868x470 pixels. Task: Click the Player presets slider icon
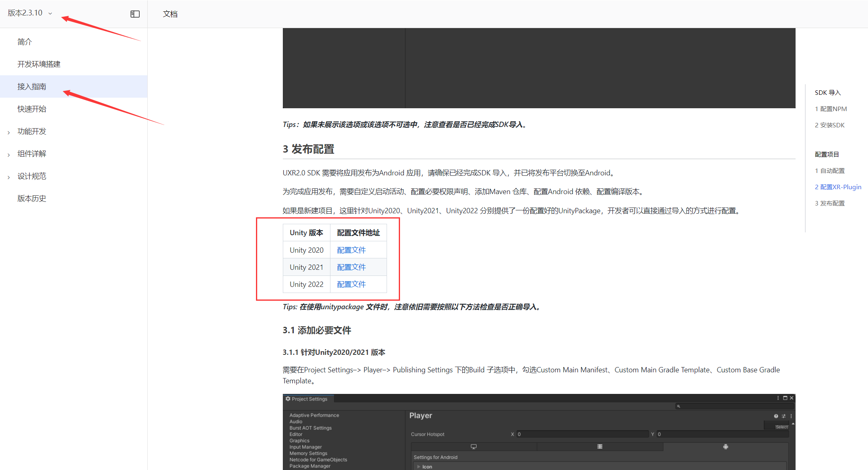(x=783, y=416)
